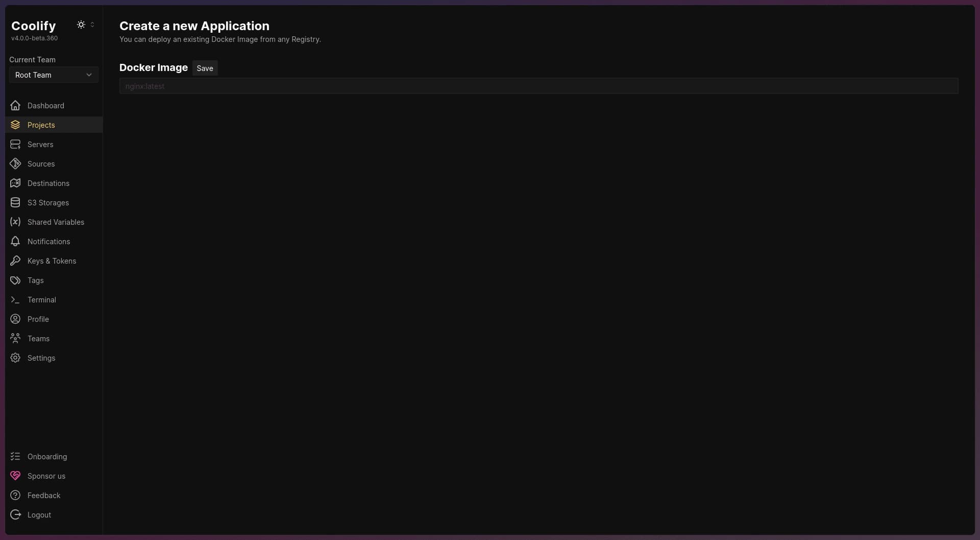This screenshot has width=980, height=540.
Task: Click the Settings gear icon
Action: pos(15,358)
